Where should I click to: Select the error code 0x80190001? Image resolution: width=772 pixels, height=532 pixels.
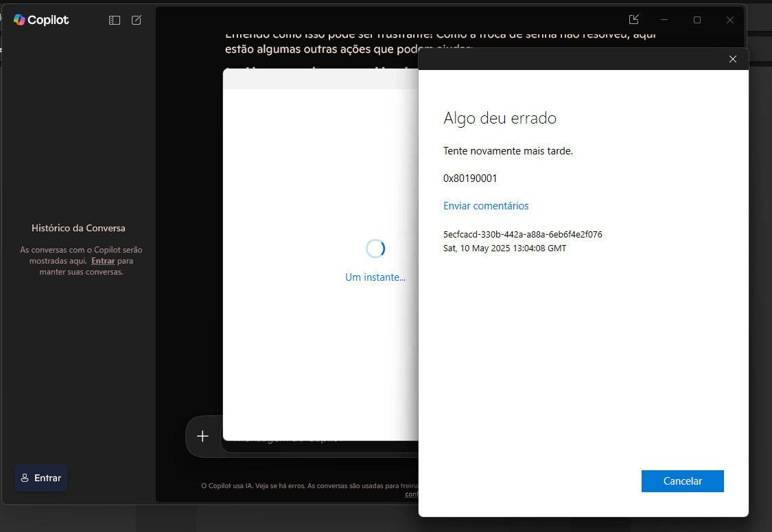click(470, 178)
